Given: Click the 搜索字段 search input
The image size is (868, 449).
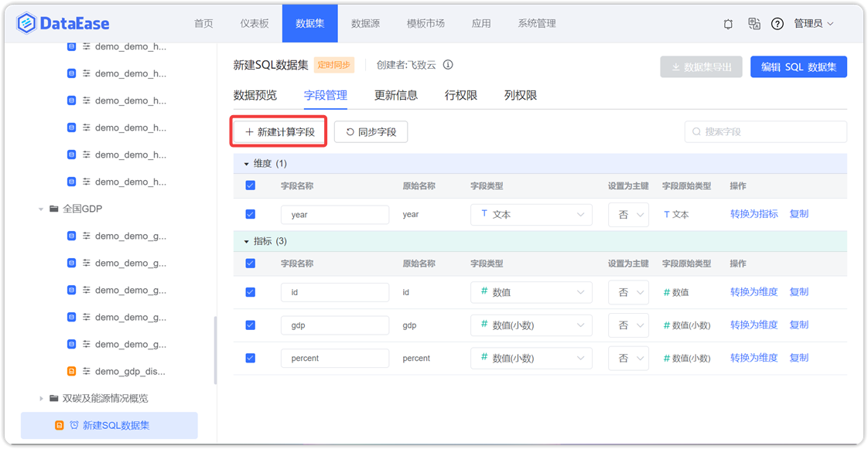Looking at the screenshot, I should point(766,131).
